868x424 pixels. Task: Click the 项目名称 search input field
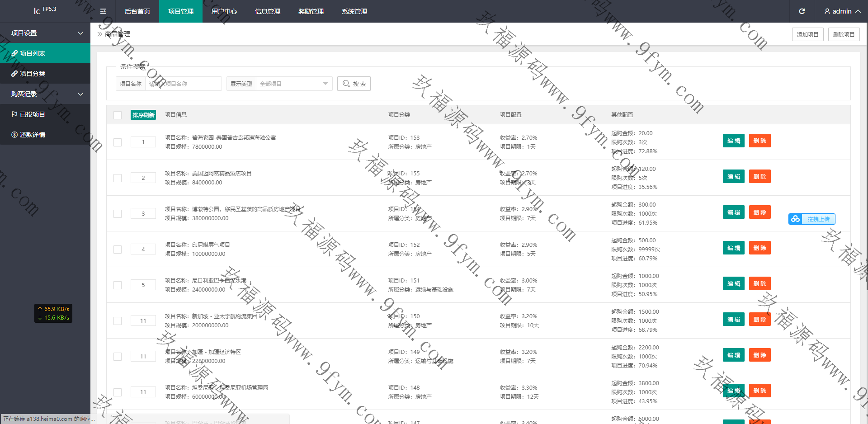pos(183,84)
